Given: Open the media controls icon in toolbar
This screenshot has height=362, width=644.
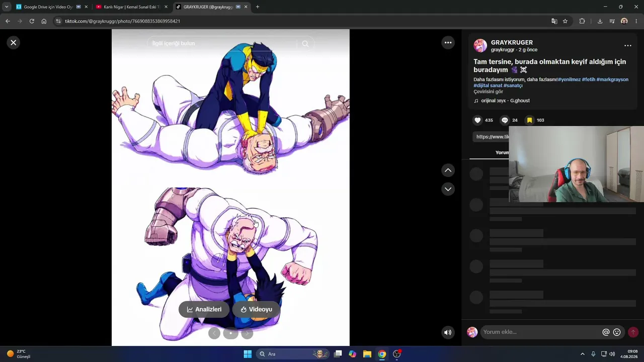Looking at the screenshot, I should pyautogui.click(x=612, y=21).
